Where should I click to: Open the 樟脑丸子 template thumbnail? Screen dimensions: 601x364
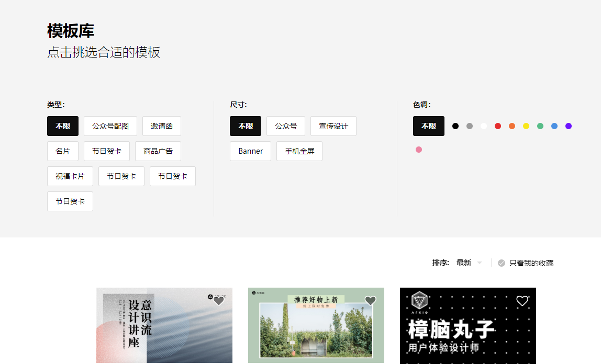click(468, 326)
